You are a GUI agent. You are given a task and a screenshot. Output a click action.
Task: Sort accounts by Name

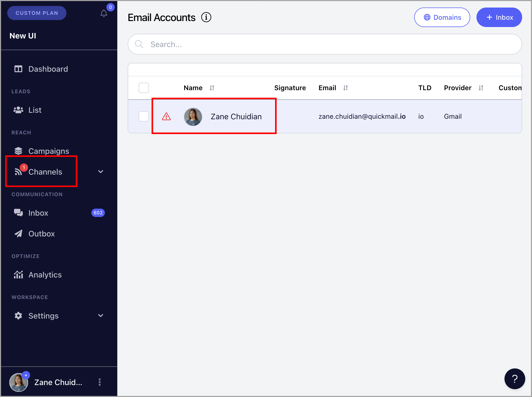212,88
